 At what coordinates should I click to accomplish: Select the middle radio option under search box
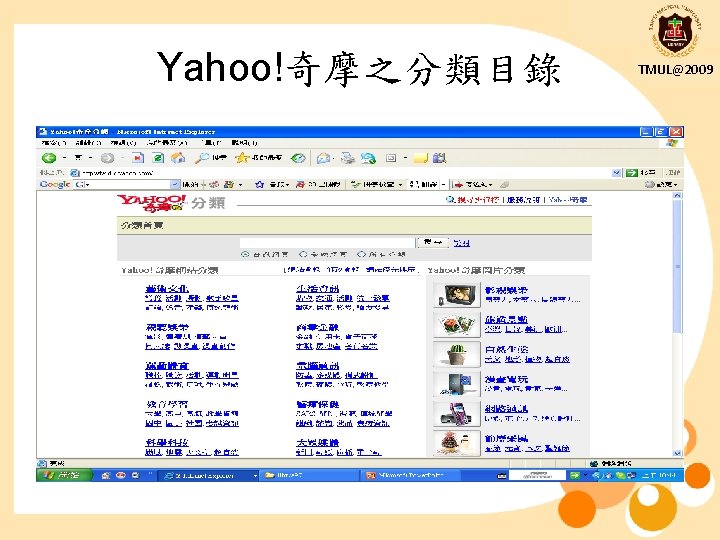click(303, 254)
